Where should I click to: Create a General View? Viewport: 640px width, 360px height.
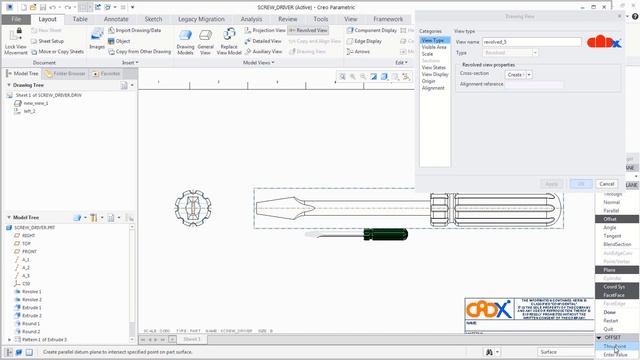point(205,42)
